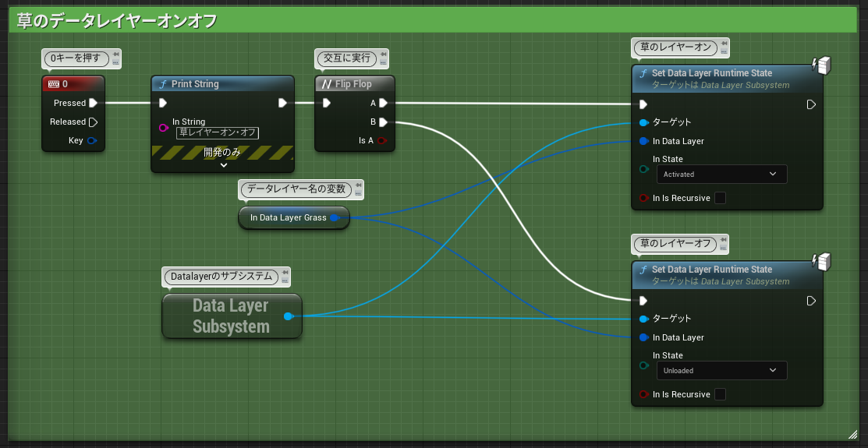868x448 pixels.
Task: Click the Print String node title
Action: (x=195, y=84)
